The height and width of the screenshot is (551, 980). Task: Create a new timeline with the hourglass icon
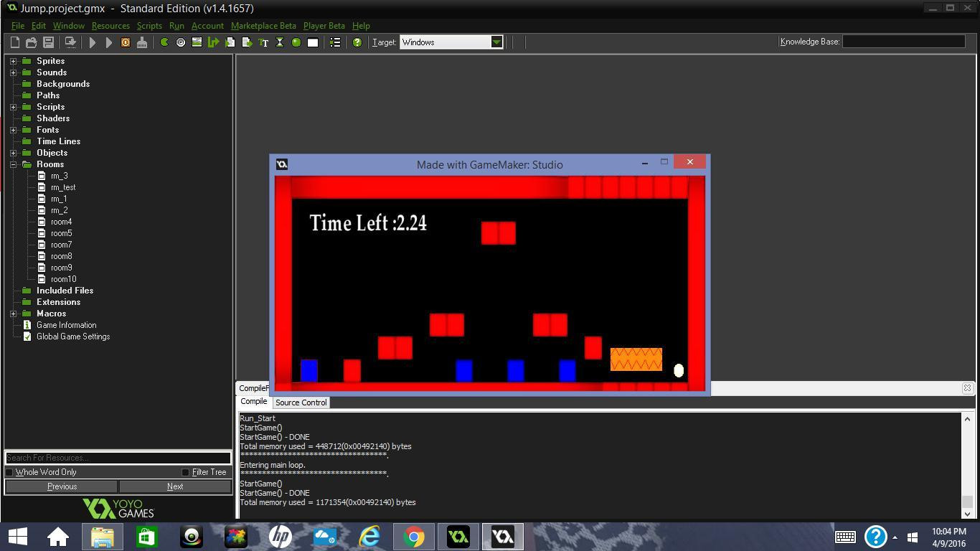[280, 42]
